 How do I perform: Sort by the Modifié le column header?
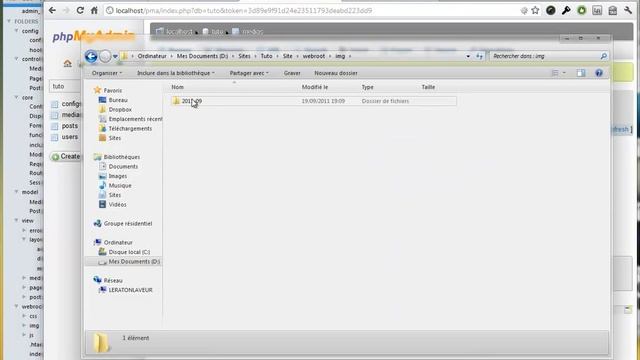point(315,87)
